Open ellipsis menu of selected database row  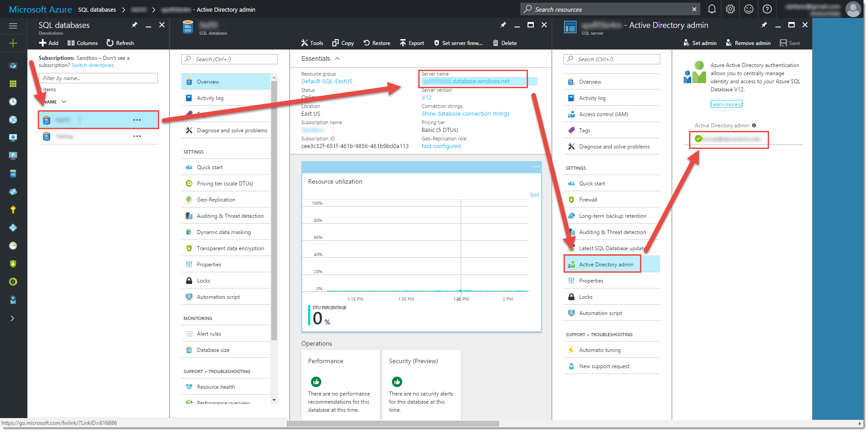coord(137,120)
